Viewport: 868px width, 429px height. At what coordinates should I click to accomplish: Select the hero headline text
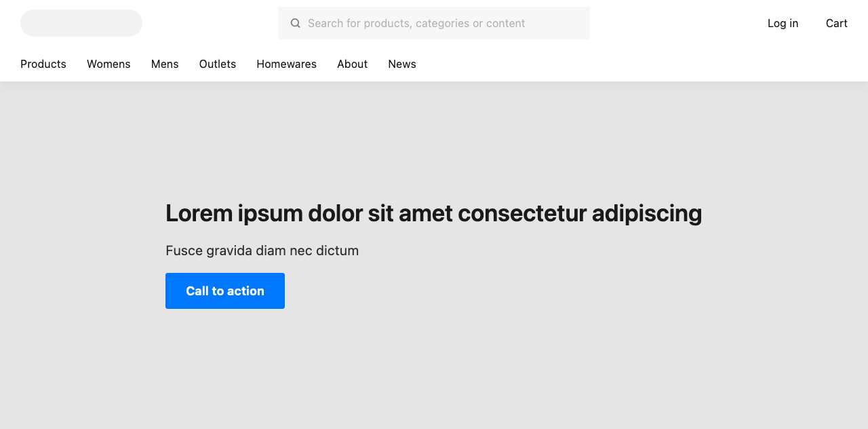click(433, 213)
